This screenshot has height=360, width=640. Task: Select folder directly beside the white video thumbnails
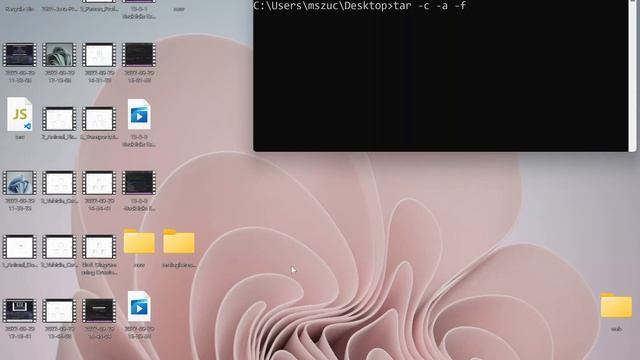click(x=139, y=241)
